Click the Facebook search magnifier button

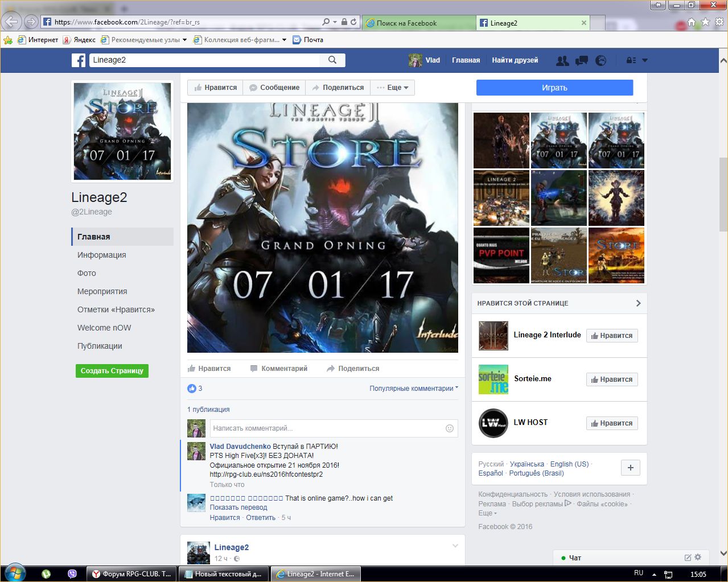[332, 60]
